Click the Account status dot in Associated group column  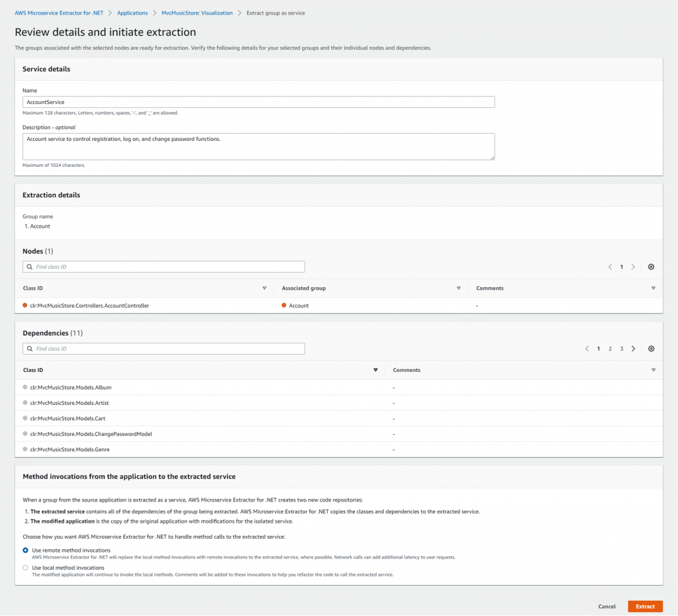[x=284, y=306]
